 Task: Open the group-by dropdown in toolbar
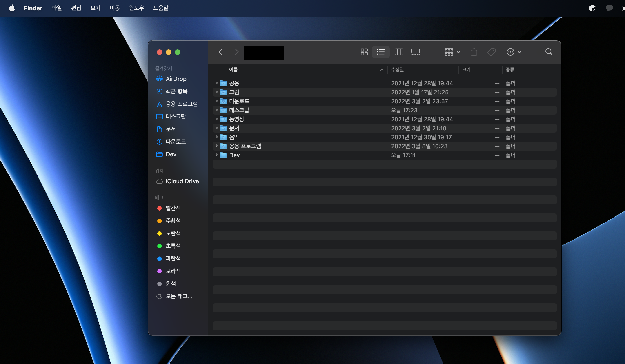coord(452,52)
